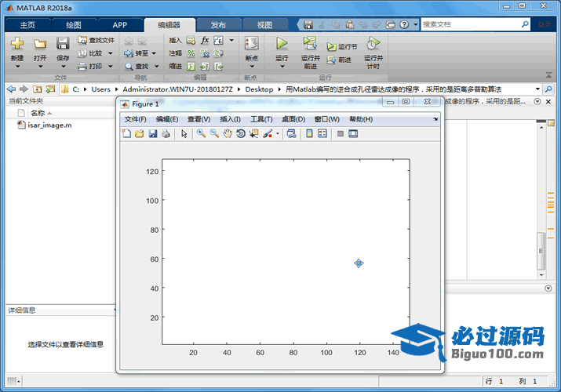
Task: Toggle Insert Colorbar in Figure toolbar
Action: click(x=310, y=134)
